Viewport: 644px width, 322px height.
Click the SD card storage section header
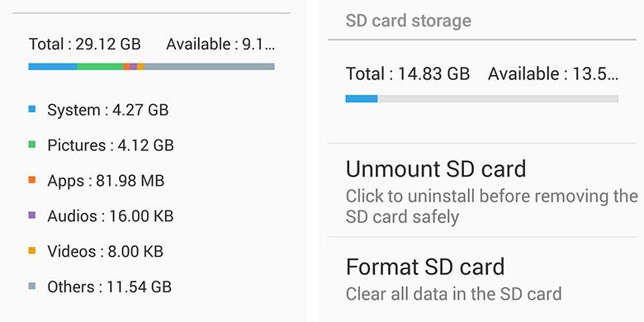pos(408,21)
